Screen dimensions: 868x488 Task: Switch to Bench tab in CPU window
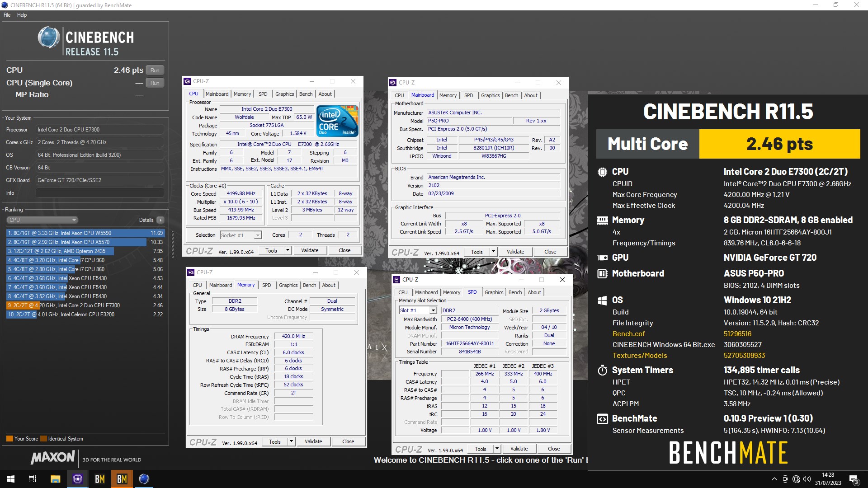[x=306, y=94]
